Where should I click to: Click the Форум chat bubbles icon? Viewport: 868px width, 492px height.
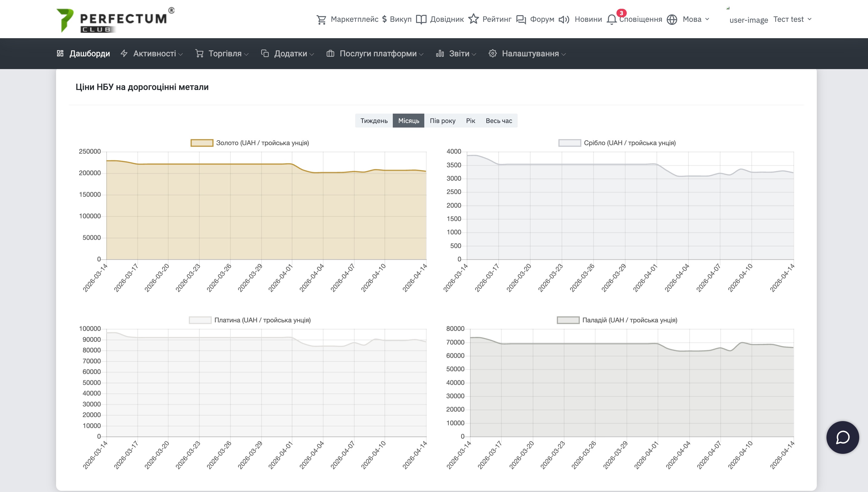(521, 20)
